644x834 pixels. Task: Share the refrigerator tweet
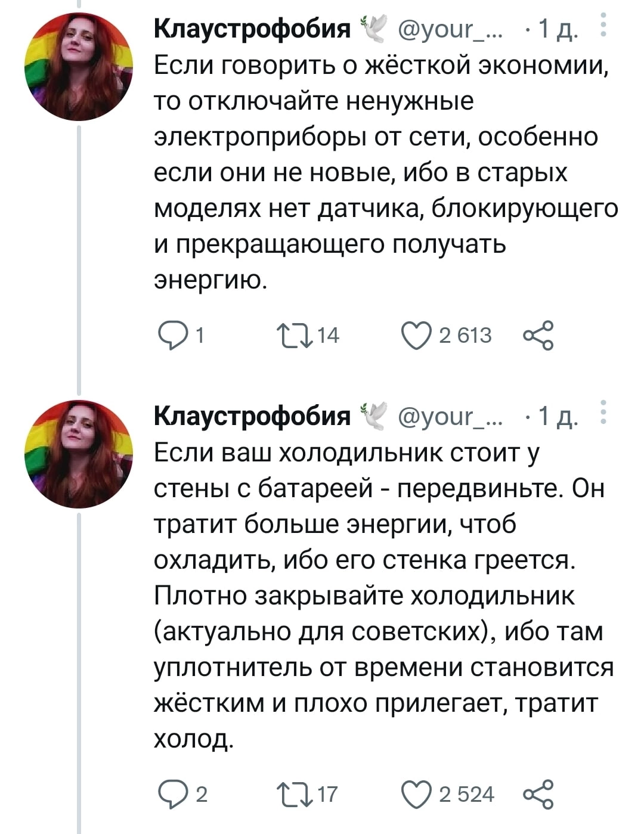tap(538, 794)
